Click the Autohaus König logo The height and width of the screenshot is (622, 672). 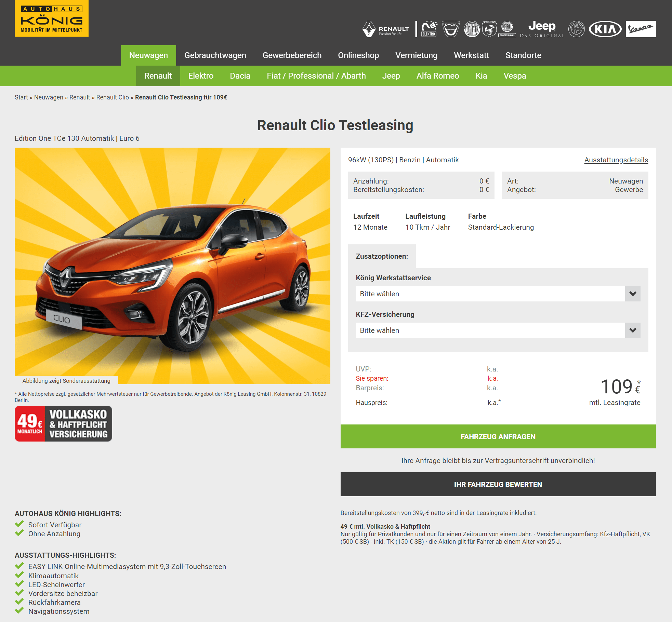(x=52, y=18)
